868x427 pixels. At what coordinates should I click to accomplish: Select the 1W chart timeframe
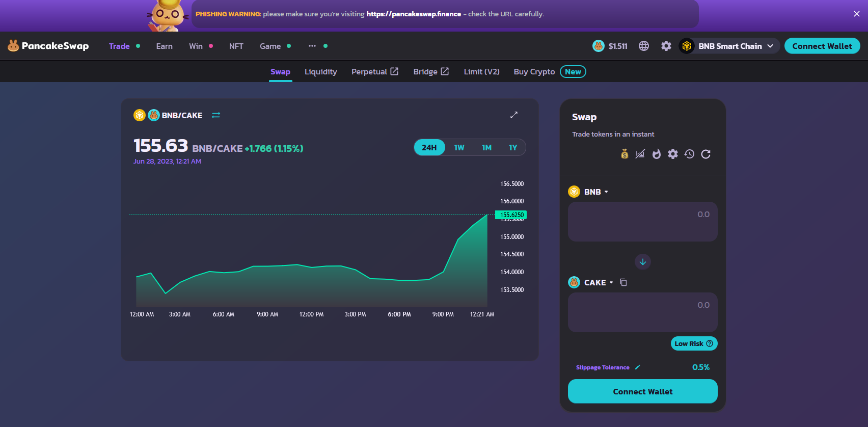[x=459, y=148]
